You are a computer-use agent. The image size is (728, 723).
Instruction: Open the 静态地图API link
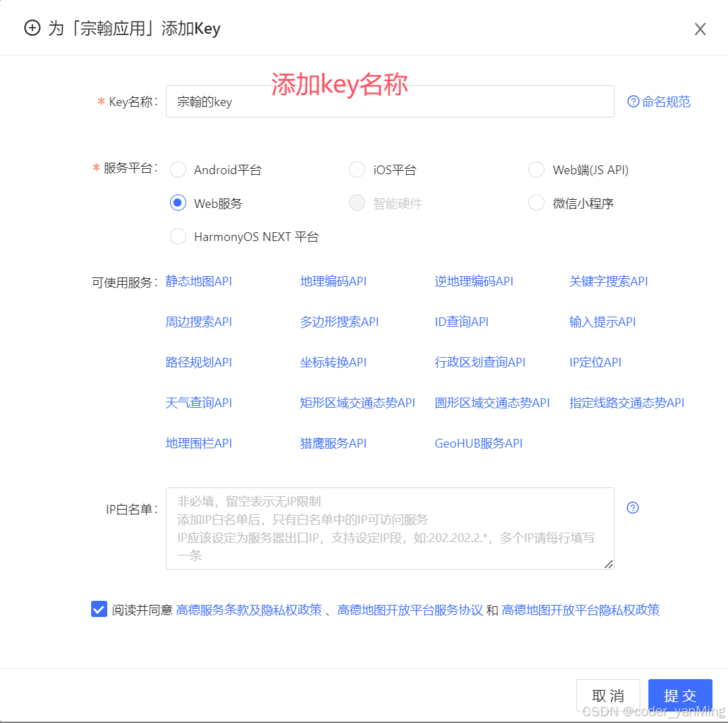[x=199, y=281]
